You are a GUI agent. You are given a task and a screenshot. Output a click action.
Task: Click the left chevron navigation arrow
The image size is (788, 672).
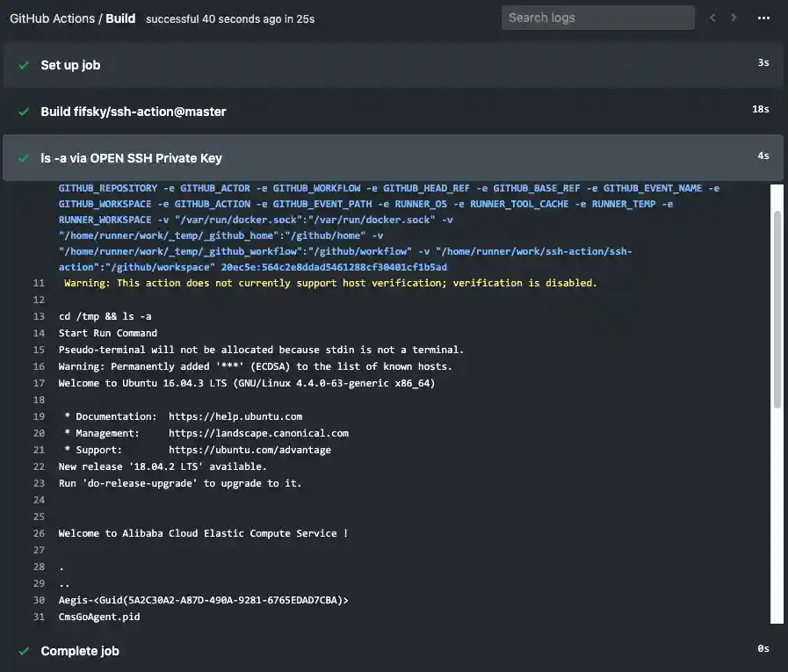point(712,17)
